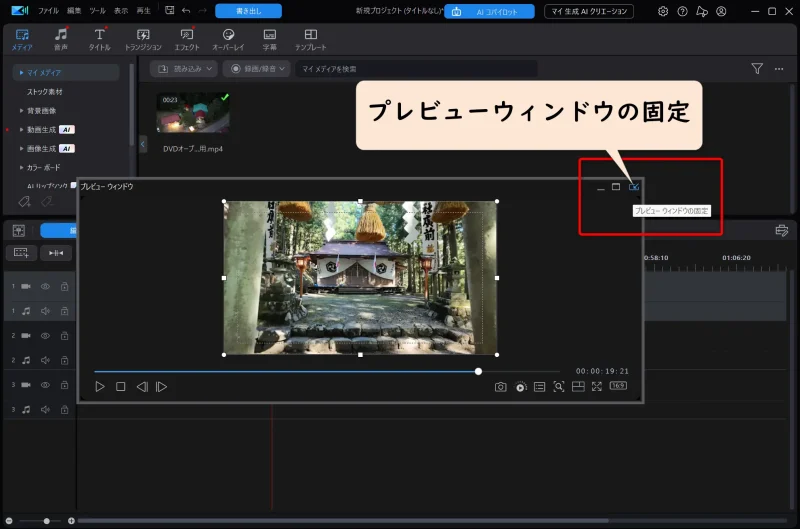Undo the last action
The width and height of the screenshot is (800, 529).
pyautogui.click(x=186, y=10)
